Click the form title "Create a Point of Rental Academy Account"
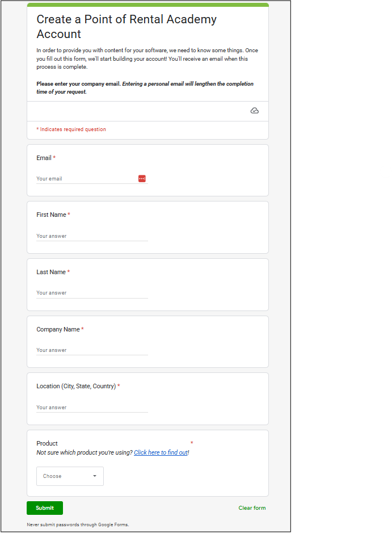This screenshot has width=392, height=533. click(x=127, y=27)
